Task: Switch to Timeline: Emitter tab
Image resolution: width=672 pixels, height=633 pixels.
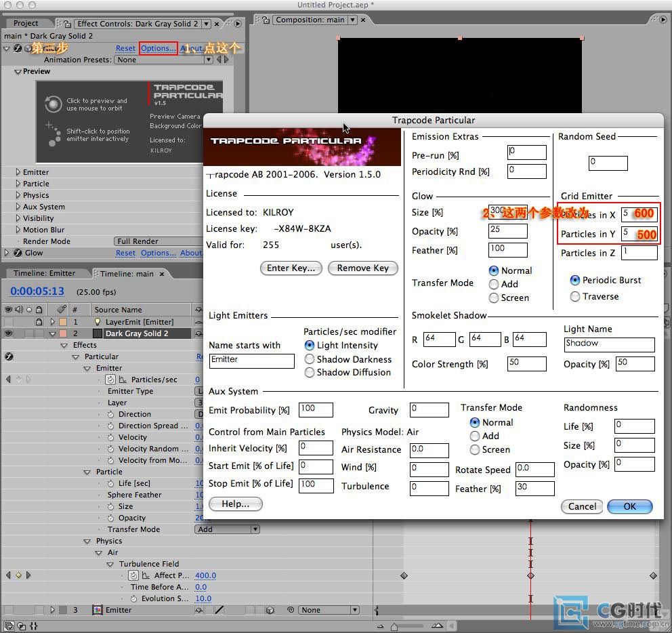Action: [x=44, y=273]
